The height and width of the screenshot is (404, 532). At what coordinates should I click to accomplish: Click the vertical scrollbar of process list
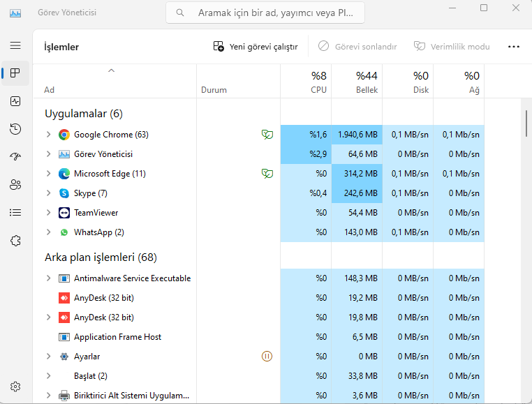point(526,124)
